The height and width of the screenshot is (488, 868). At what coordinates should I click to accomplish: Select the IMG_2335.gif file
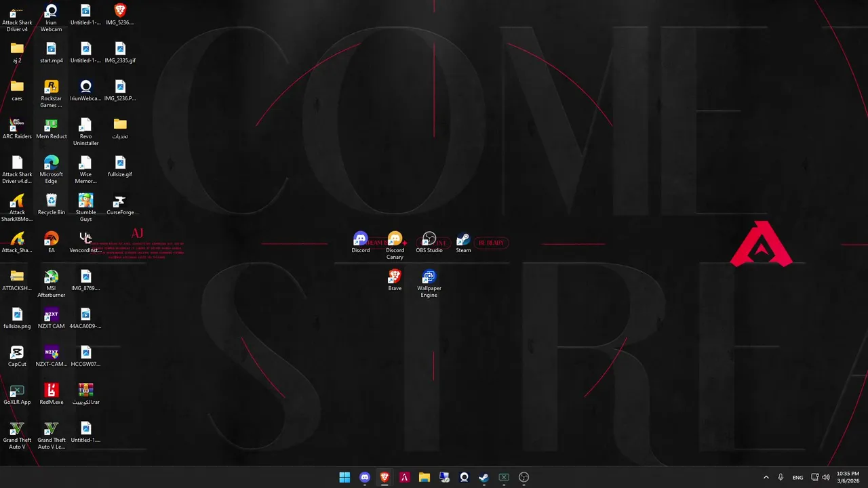pos(120,53)
